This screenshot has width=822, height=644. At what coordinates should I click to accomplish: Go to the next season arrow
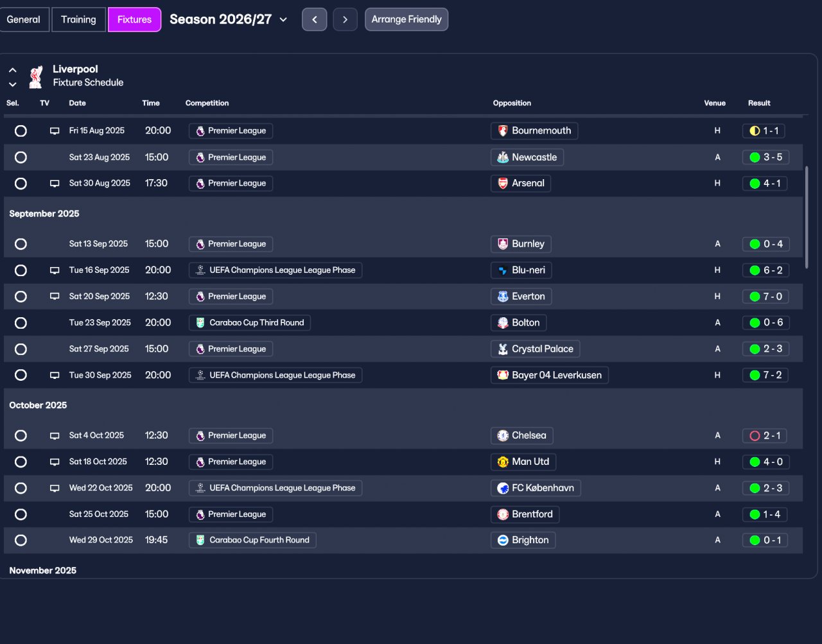click(345, 19)
